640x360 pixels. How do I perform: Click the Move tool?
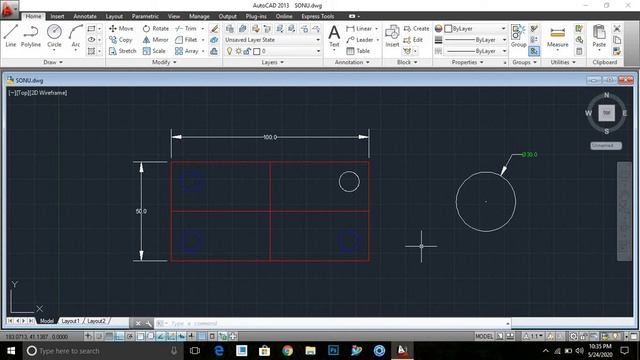[121, 29]
